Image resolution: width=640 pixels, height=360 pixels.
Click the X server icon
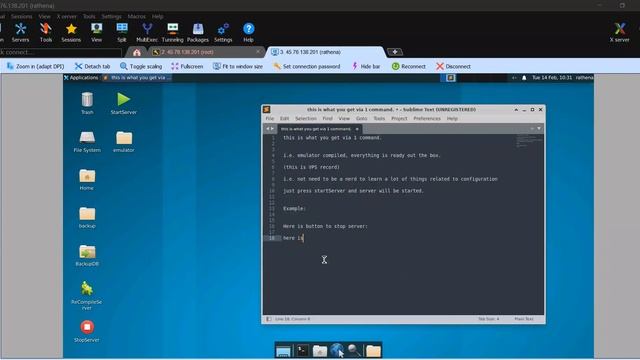click(620, 32)
